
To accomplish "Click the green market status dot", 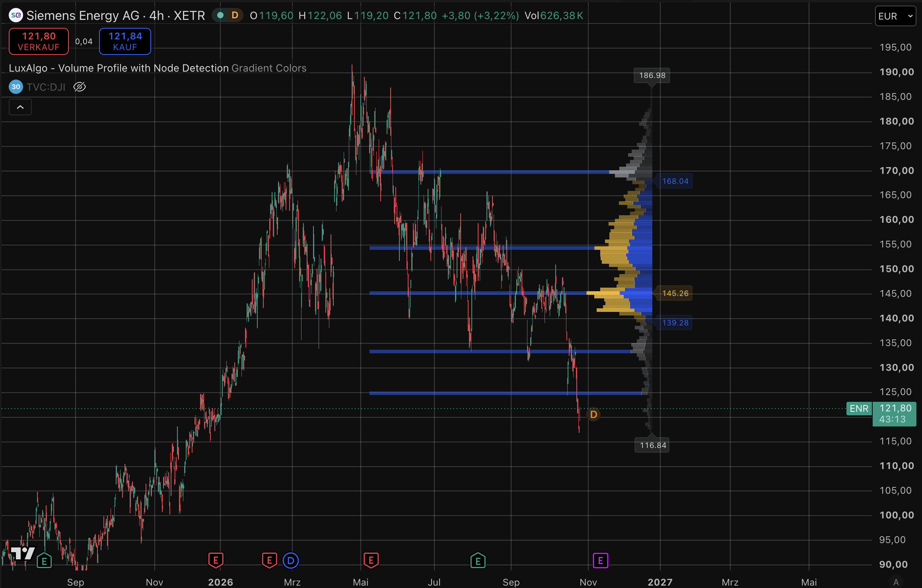I will (x=220, y=16).
